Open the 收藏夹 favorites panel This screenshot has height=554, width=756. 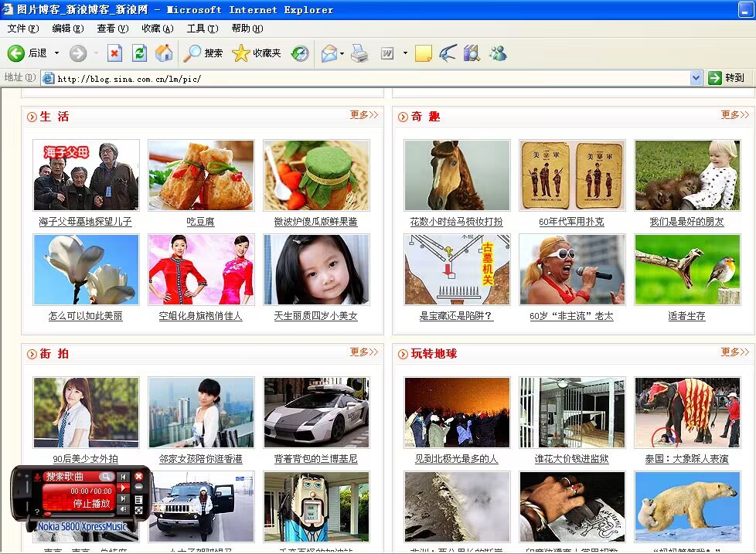[x=256, y=53]
